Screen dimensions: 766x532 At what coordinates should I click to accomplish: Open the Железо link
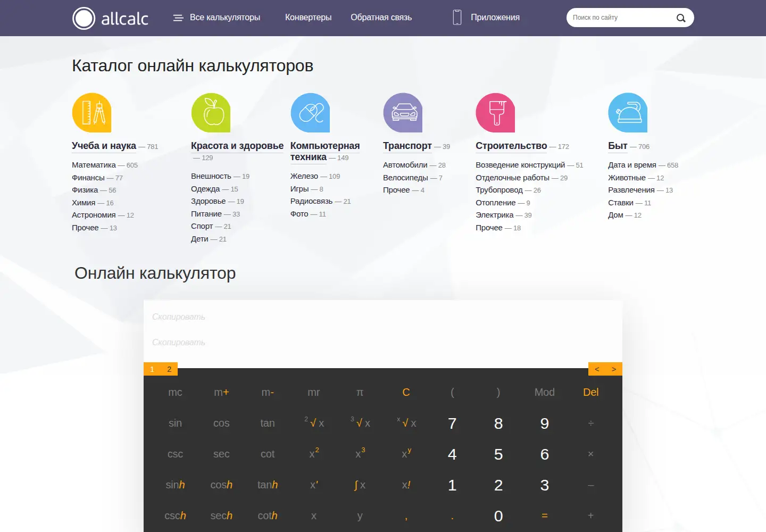coord(304,176)
